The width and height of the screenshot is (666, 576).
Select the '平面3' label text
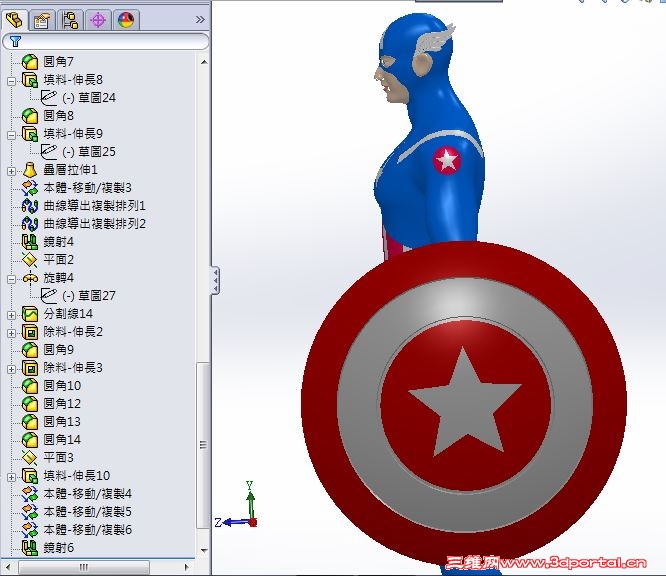(x=59, y=457)
